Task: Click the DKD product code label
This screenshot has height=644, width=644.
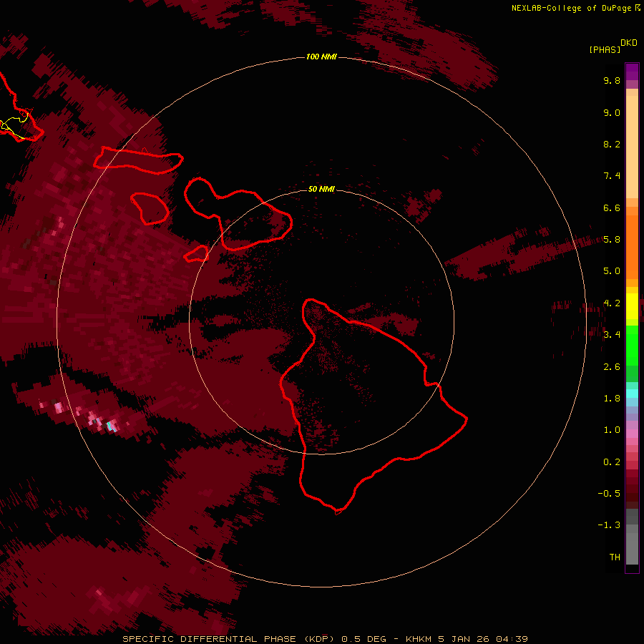Action: coord(629,43)
